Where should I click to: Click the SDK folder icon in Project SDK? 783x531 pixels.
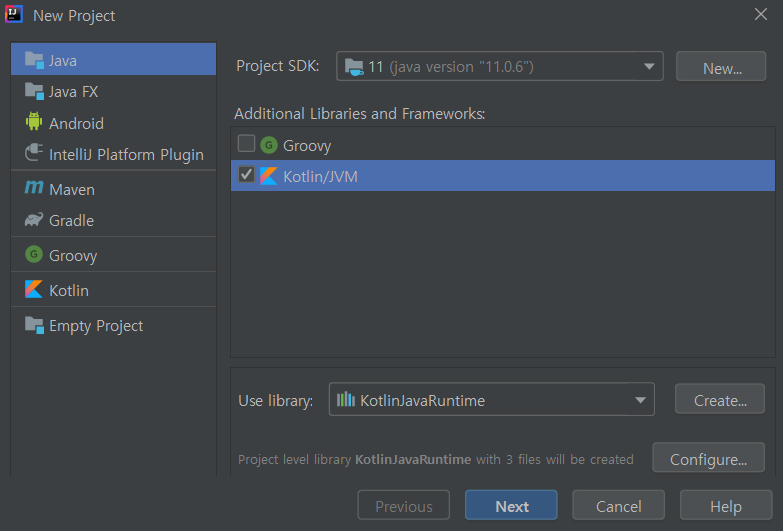[354, 66]
